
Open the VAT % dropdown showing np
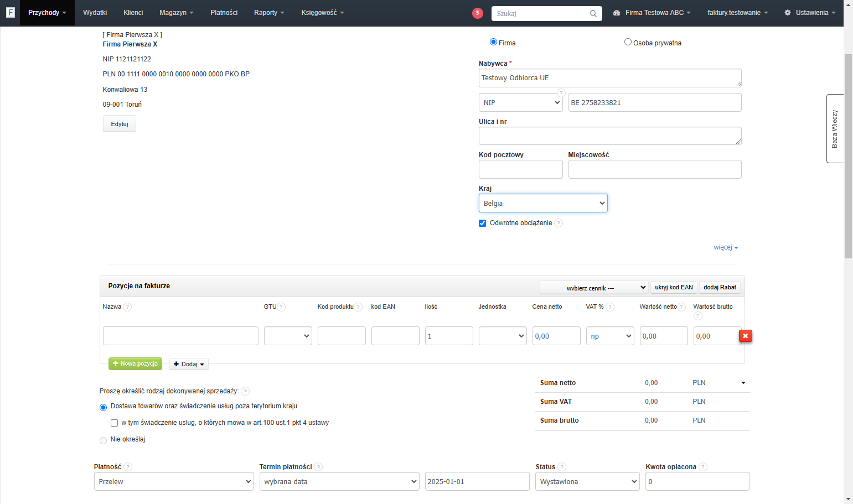click(610, 336)
